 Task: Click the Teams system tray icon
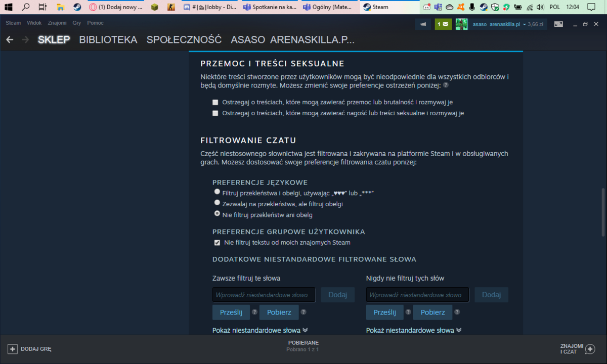(438, 7)
